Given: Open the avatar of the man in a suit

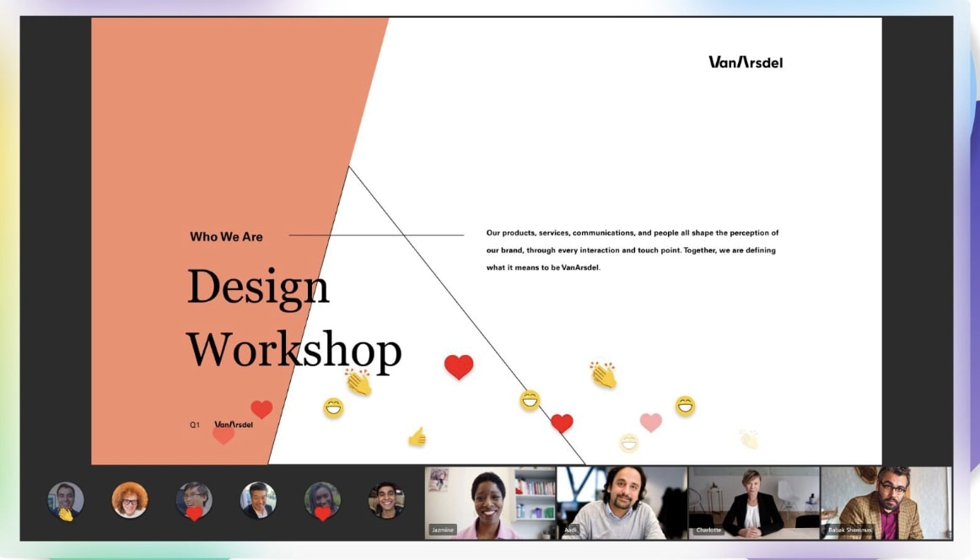Looking at the screenshot, I should (x=258, y=500).
